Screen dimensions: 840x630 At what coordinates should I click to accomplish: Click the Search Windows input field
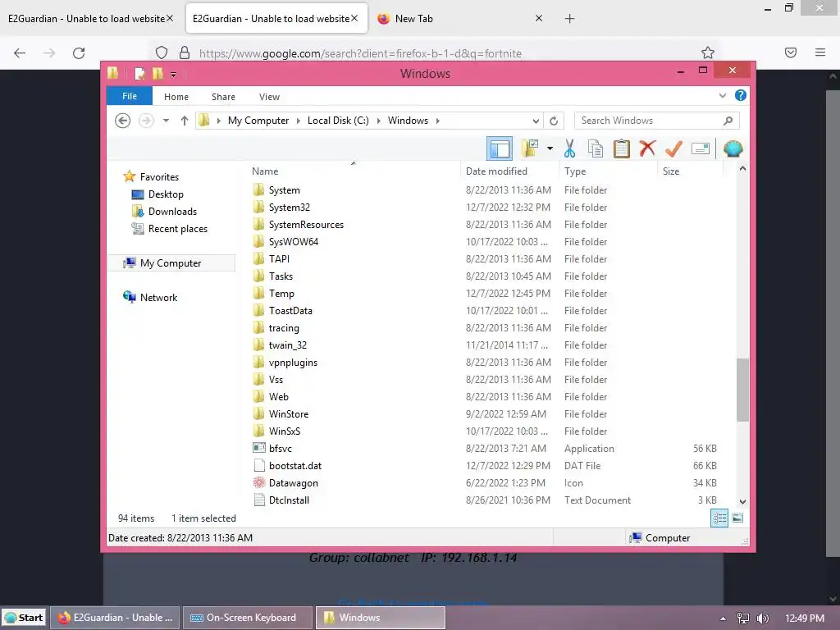(648, 121)
